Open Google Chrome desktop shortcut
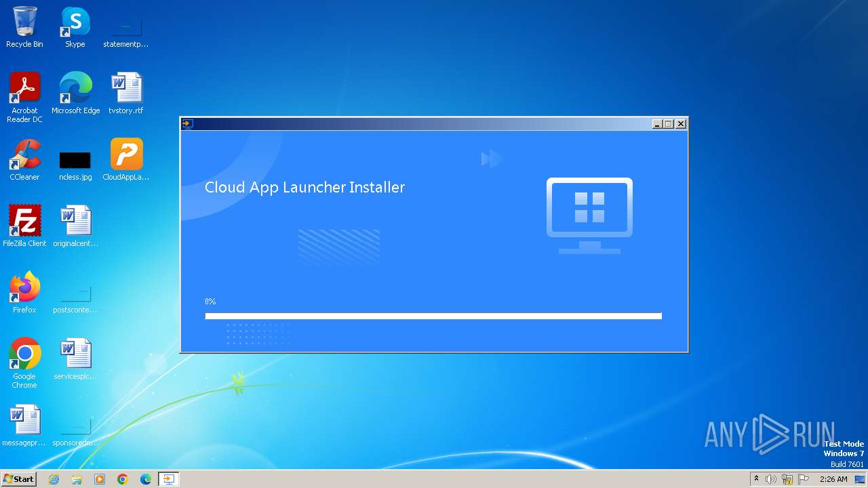Screen dimensions: 868x488 point(24,363)
